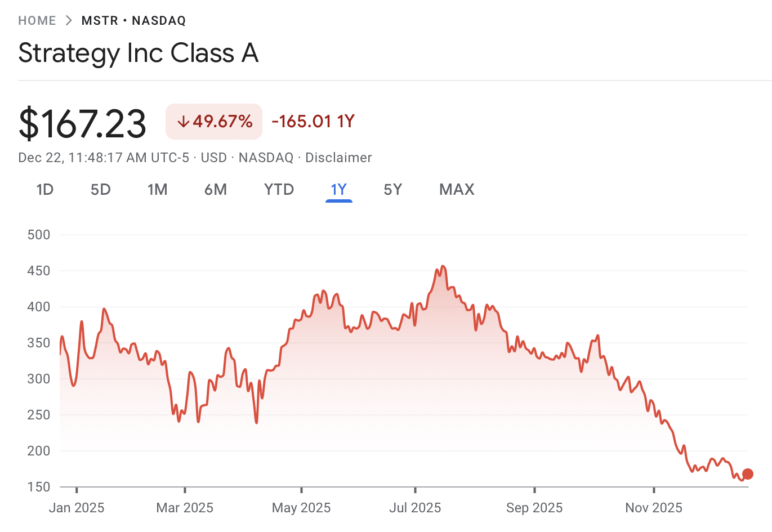Click the MSTR • NASDAQ breadcrumb
The height and width of the screenshot is (532, 772).
(133, 21)
